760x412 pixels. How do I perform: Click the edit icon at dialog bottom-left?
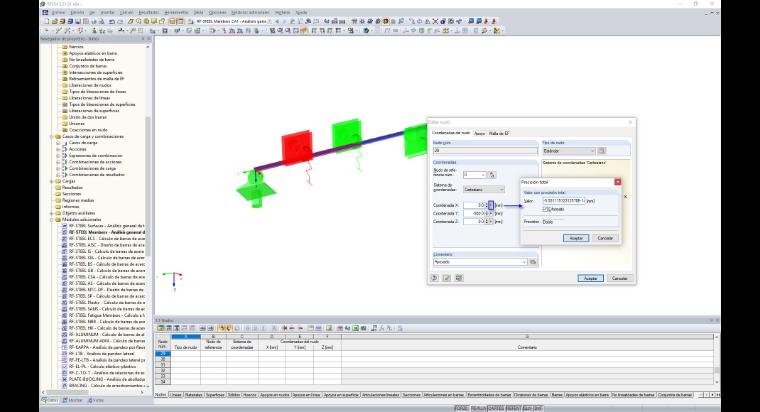coord(447,278)
